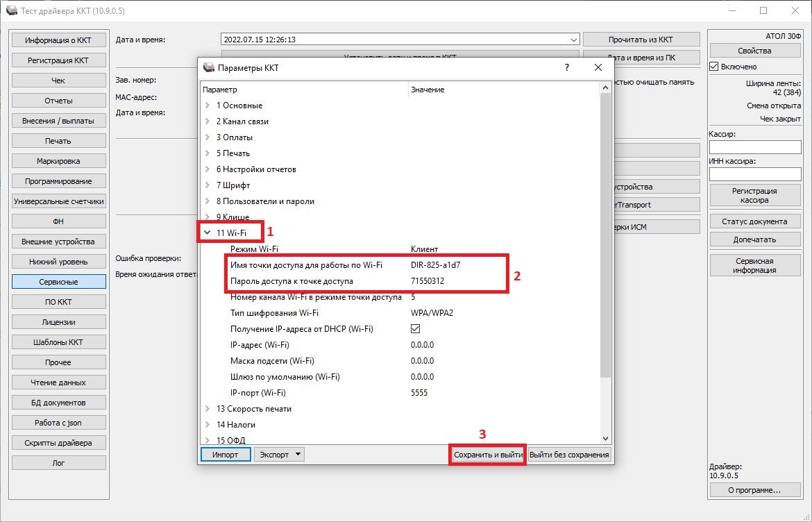Click the help question mark in dialog title
This screenshot has width=812, height=522.
click(x=567, y=67)
